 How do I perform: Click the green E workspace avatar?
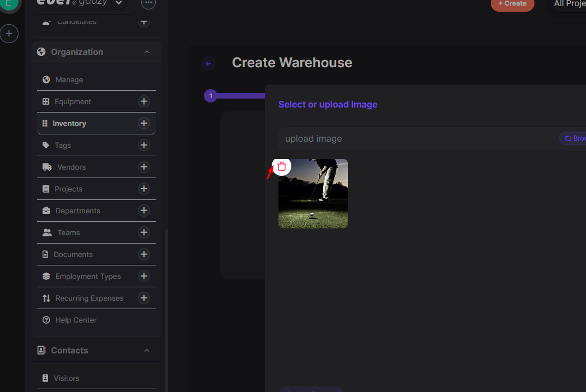point(9,4)
